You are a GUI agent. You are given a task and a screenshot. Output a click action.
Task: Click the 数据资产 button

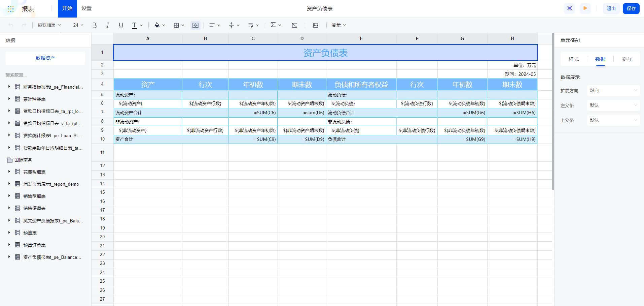[x=45, y=58]
